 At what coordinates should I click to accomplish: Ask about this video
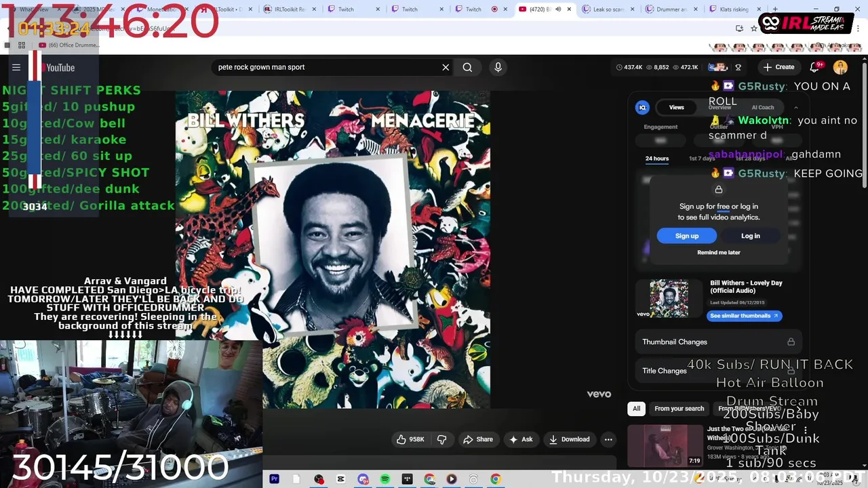(x=521, y=439)
